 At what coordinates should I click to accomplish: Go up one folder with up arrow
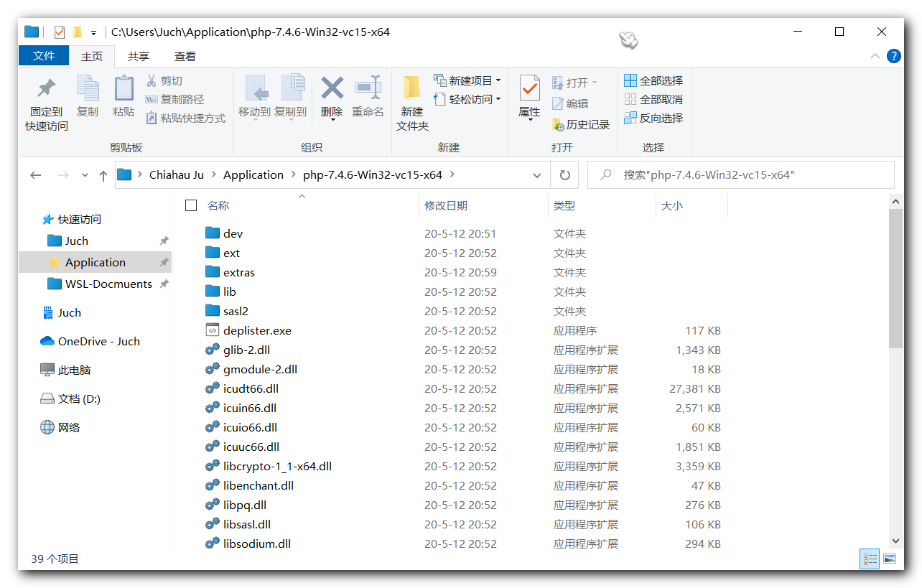pyautogui.click(x=103, y=175)
